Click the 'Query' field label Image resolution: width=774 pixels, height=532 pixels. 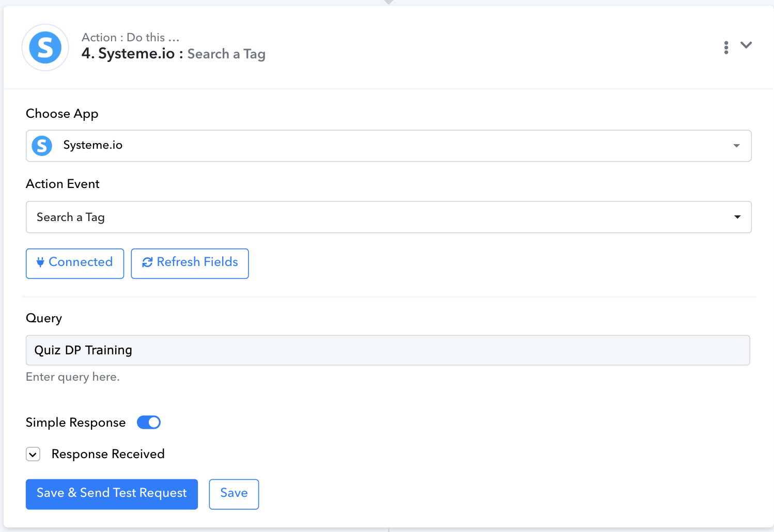tap(44, 318)
